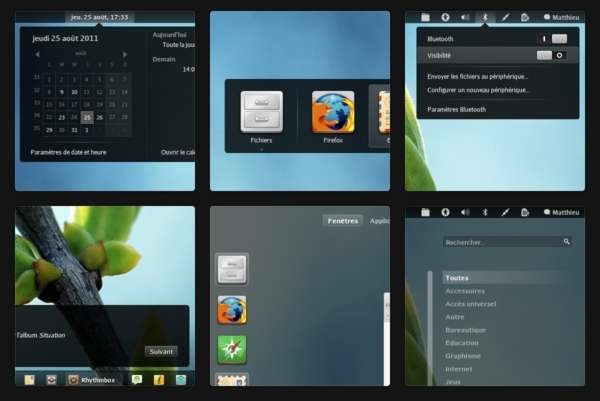The height and width of the screenshot is (401, 600).
Task: Go to previous month in calendar
Action: (37, 54)
